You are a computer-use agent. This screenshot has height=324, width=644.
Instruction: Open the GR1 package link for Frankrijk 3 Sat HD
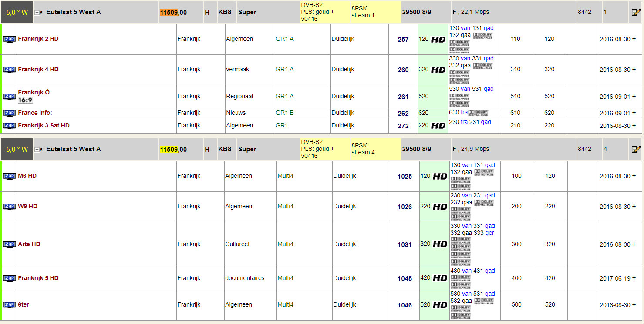[282, 125]
